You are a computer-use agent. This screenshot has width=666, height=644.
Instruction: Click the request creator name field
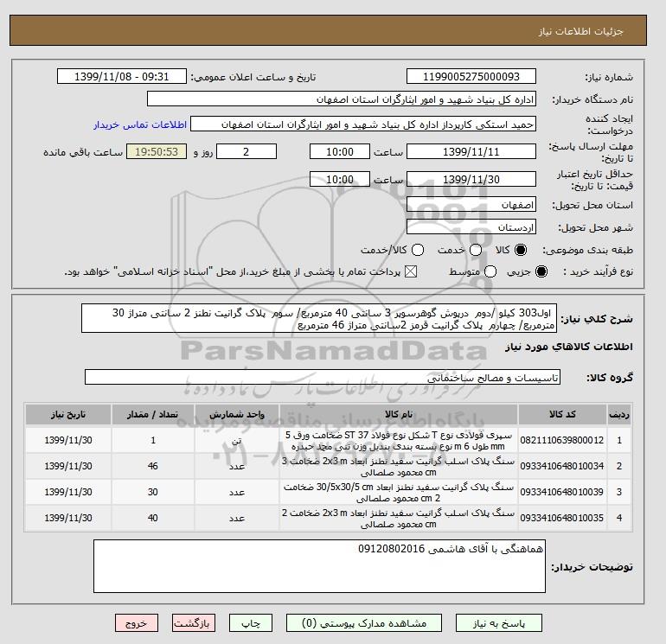(363, 124)
